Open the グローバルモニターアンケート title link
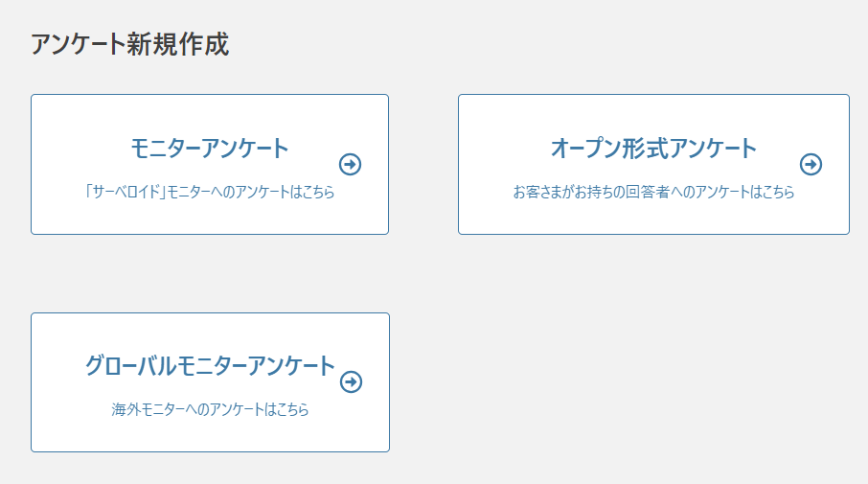The width and height of the screenshot is (868, 484). 210,365
